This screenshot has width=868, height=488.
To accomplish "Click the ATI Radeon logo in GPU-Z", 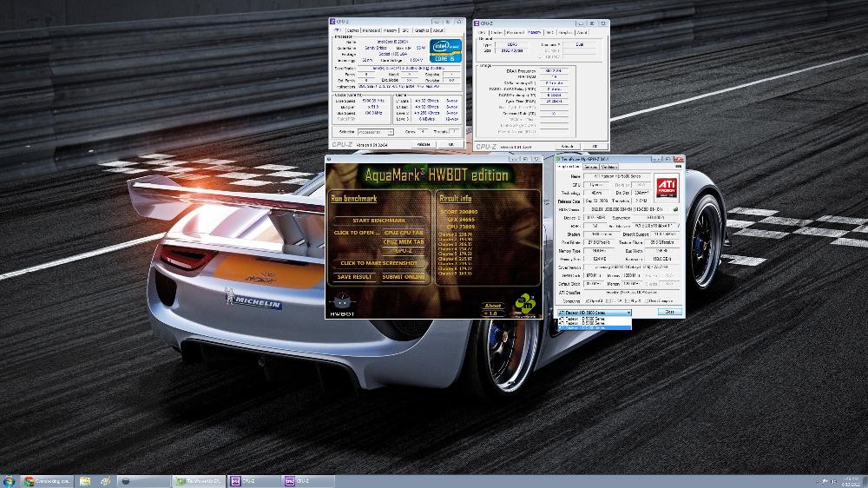I will pos(667,188).
